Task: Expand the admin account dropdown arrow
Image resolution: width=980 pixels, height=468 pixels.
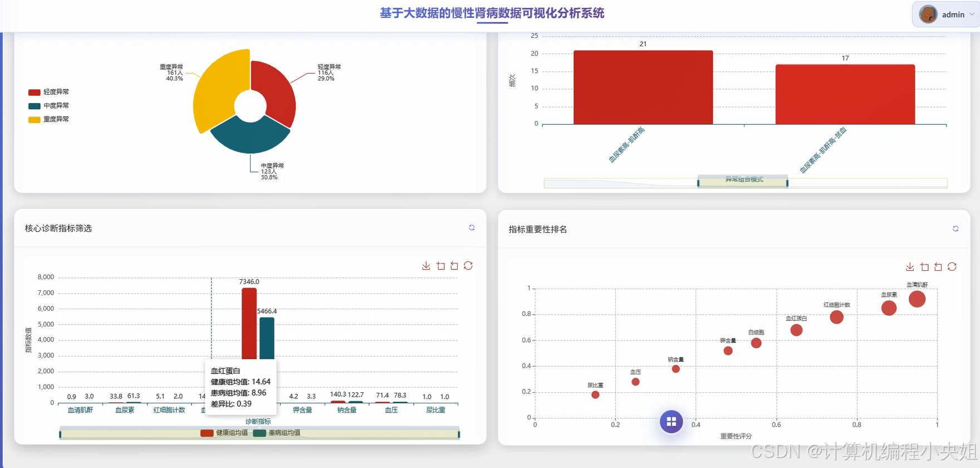Action: tap(972, 14)
